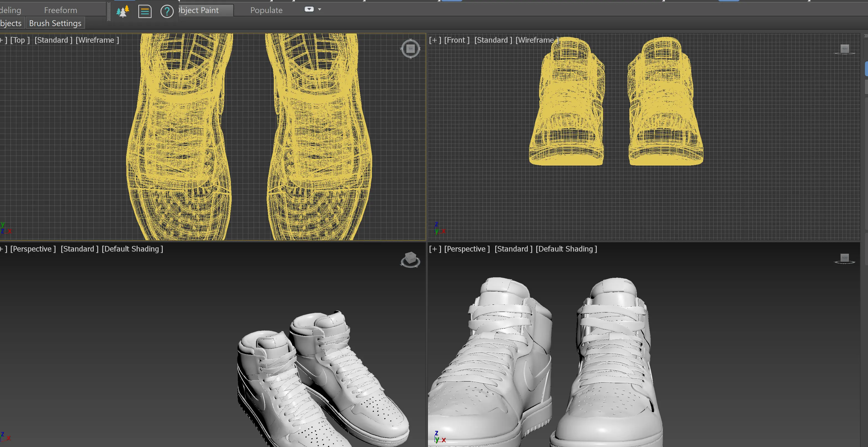Open [Wireframe] shading menu in Top viewport
The width and height of the screenshot is (868, 447).
point(97,40)
